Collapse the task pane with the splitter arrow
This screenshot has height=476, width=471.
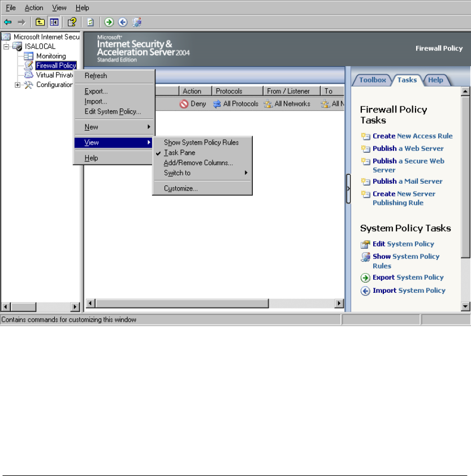[x=348, y=188]
